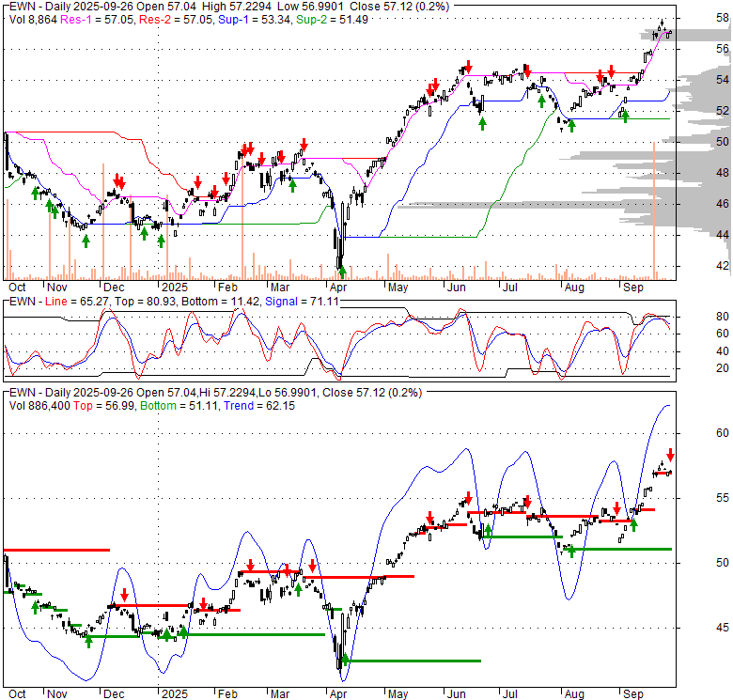Select the 'Sup-1 = 53.34' legend label

(254, 20)
